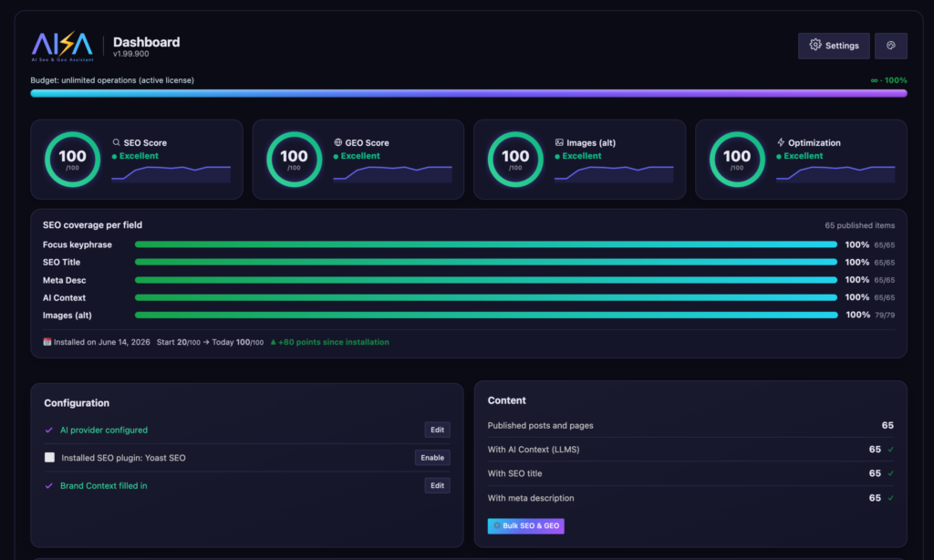Toggle the Installed SEO plugin checkbox
This screenshot has height=560, width=934.
(x=49, y=457)
